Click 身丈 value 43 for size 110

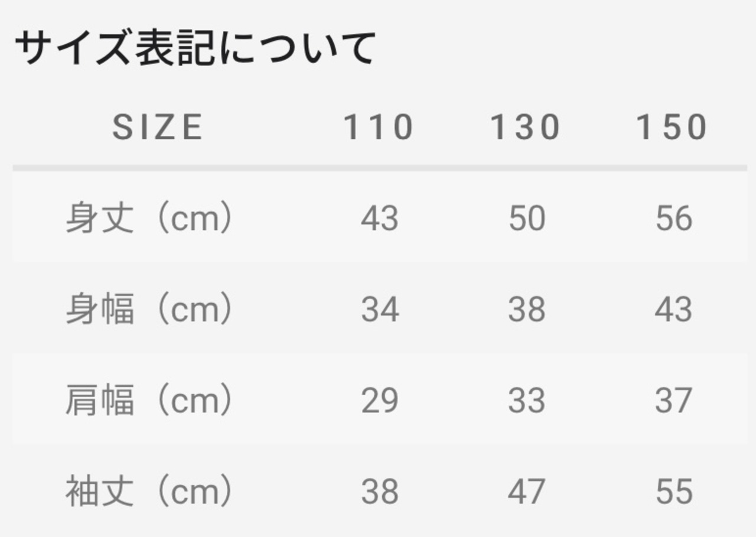380,219
